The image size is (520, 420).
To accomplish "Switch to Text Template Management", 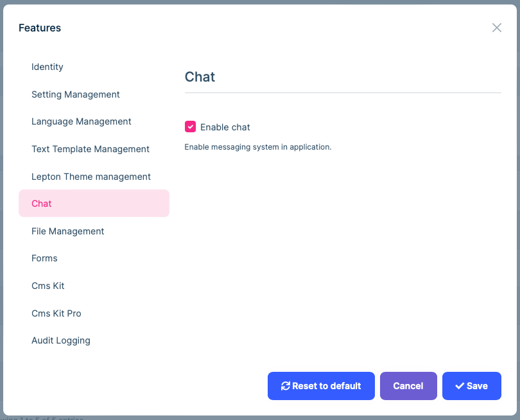I will (x=90, y=149).
